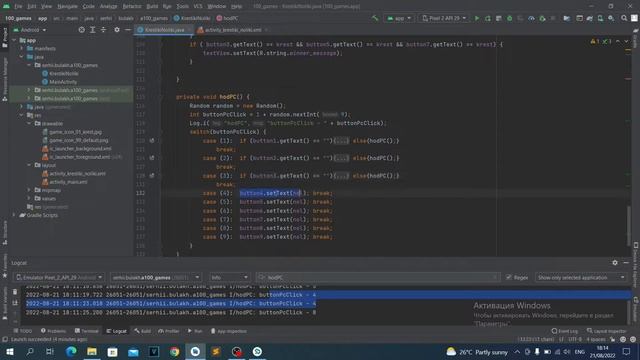Open Logcat panel settings gear
This screenshot has width=640, height=360.
(x=615, y=263)
